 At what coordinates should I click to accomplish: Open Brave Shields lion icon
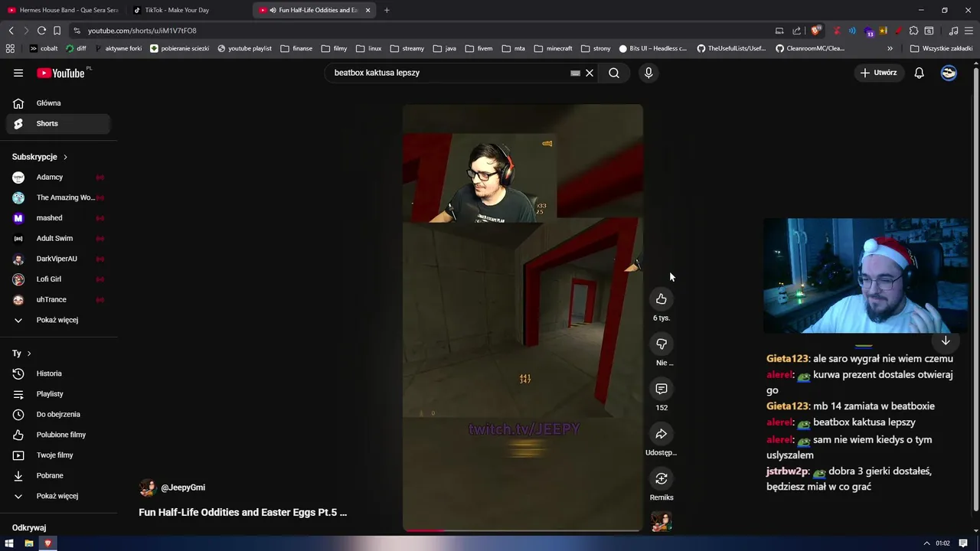[x=816, y=31]
